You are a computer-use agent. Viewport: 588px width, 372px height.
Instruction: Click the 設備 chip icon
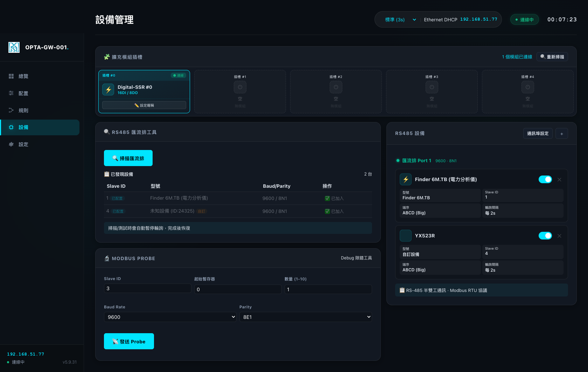click(11, 127)
